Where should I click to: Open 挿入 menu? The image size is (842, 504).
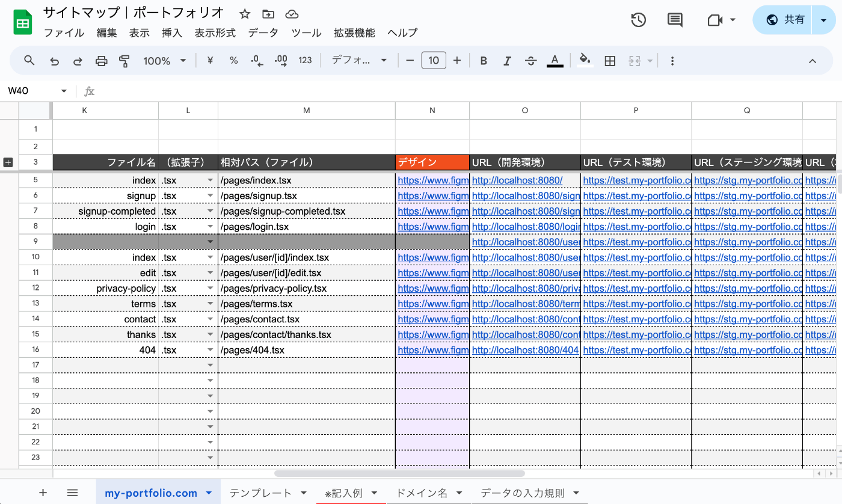tap(172, 33)
